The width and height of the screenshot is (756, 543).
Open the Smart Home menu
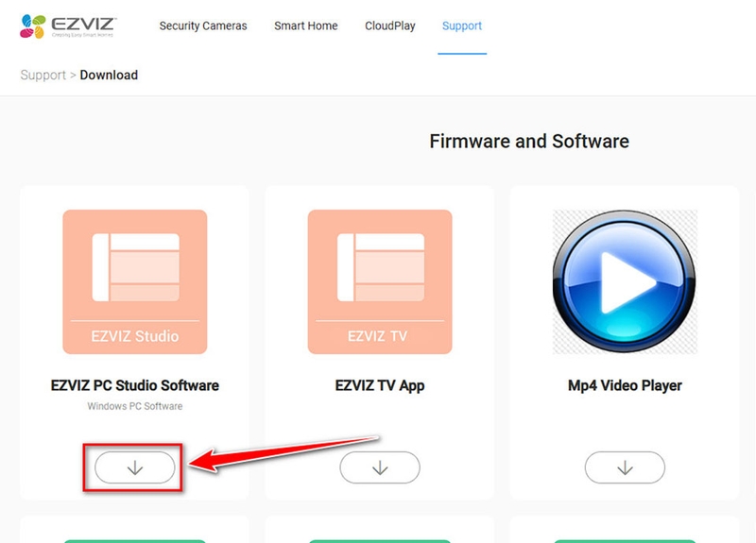coord(305,26)
